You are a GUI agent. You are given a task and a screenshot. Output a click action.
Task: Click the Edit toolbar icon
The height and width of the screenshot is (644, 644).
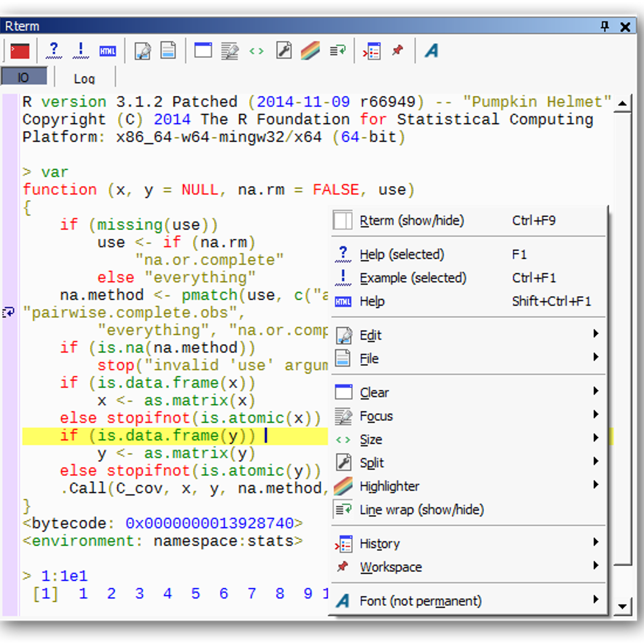point(142,51)
